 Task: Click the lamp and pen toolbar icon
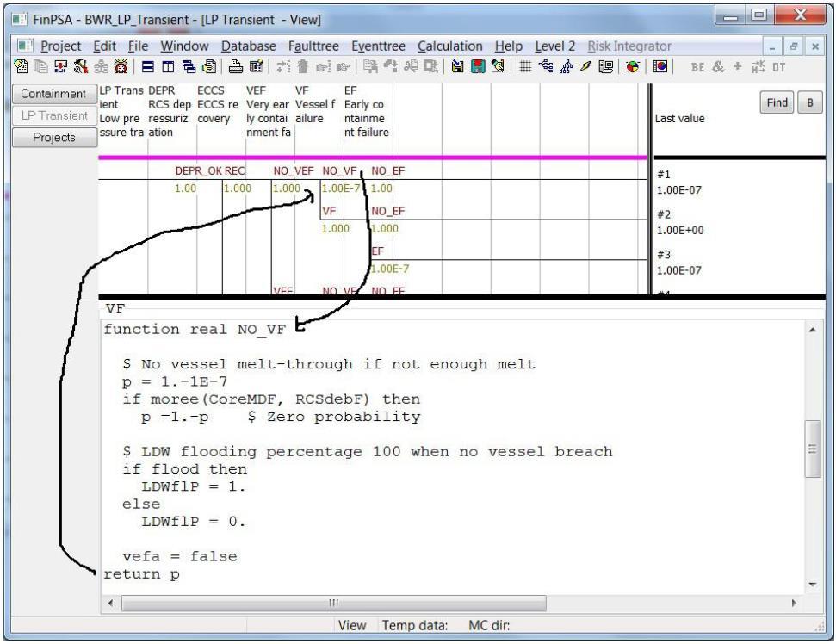pyautogui.click(x=498, y=66)
